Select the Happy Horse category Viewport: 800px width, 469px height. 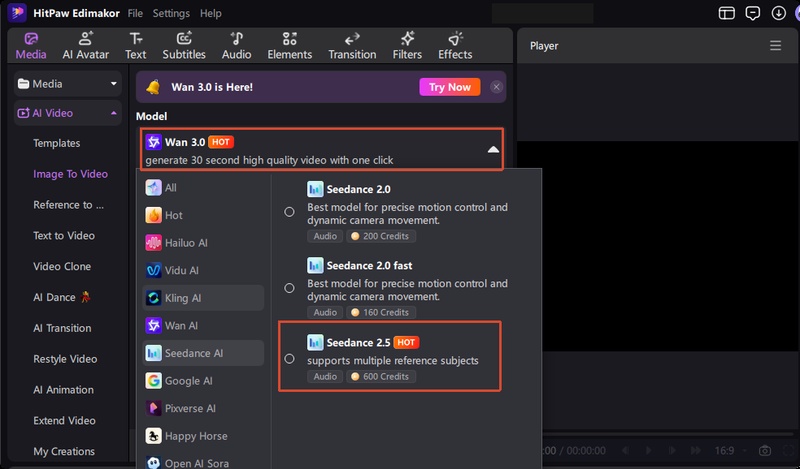203,436
